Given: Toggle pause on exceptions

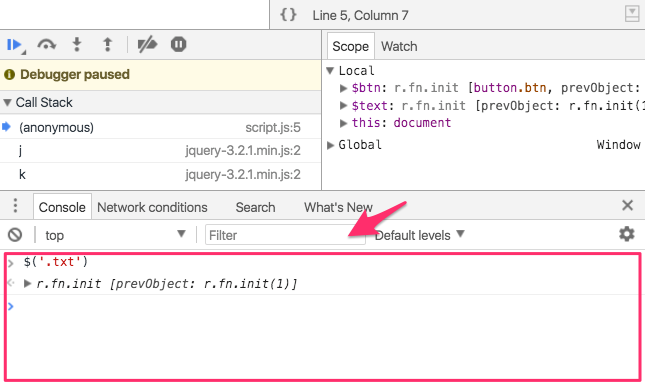Looking at the screenshot, I should point(178,44).
